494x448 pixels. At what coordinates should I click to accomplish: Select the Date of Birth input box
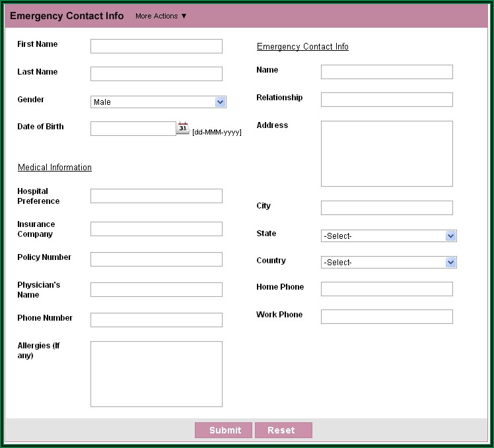point(133,129)
